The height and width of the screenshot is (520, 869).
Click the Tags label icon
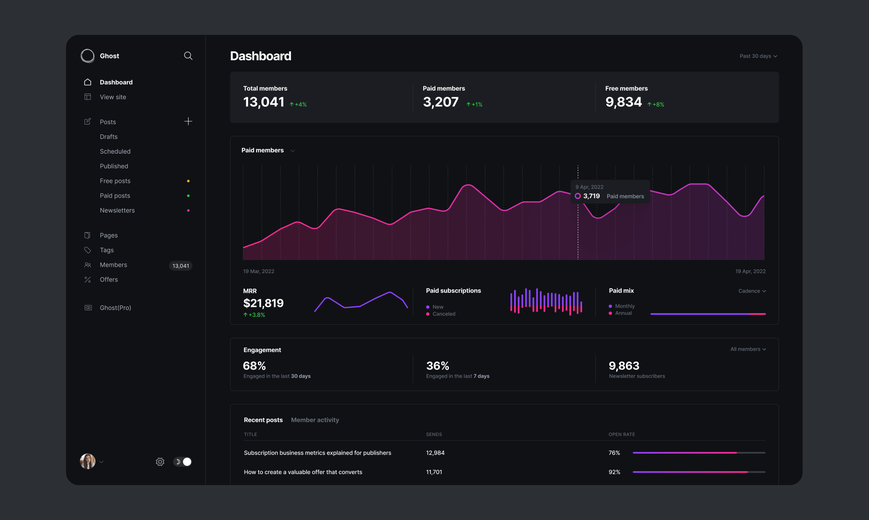click(88, 250)
